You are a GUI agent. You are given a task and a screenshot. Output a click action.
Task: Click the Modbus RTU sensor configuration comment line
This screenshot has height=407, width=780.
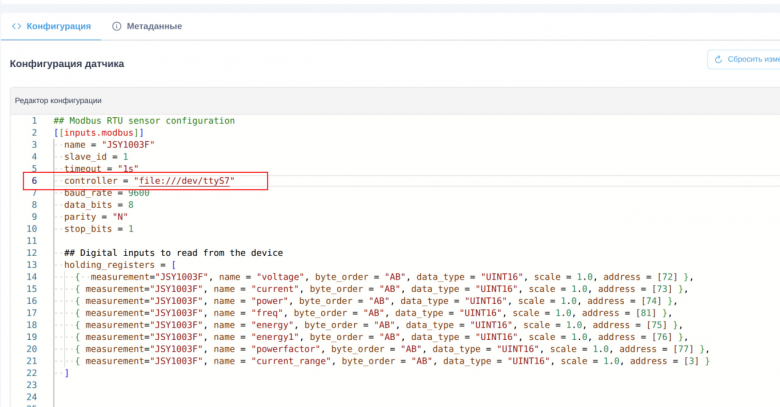[144, 121]
